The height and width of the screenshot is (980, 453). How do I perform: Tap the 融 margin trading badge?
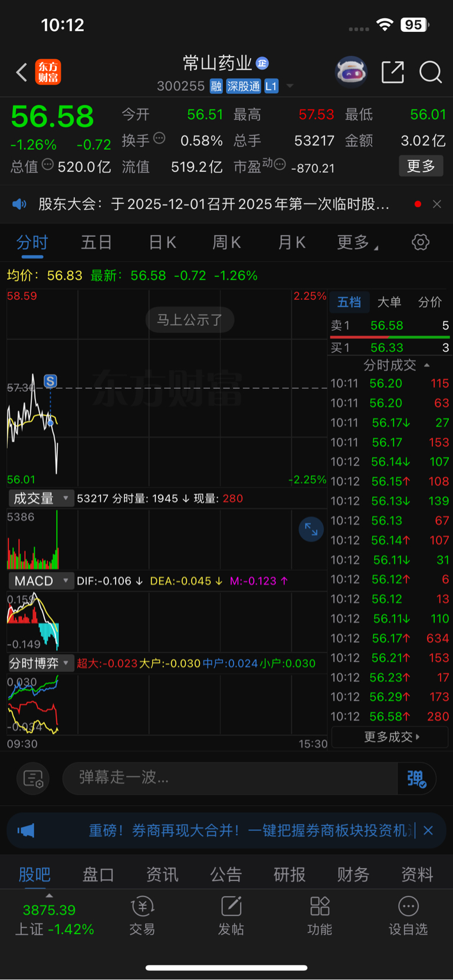click(216, 87)
